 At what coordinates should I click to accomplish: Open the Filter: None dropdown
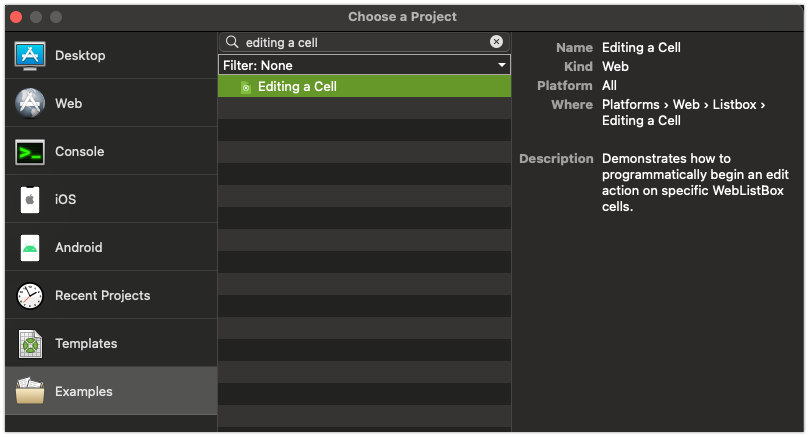(x=364, y=65)
